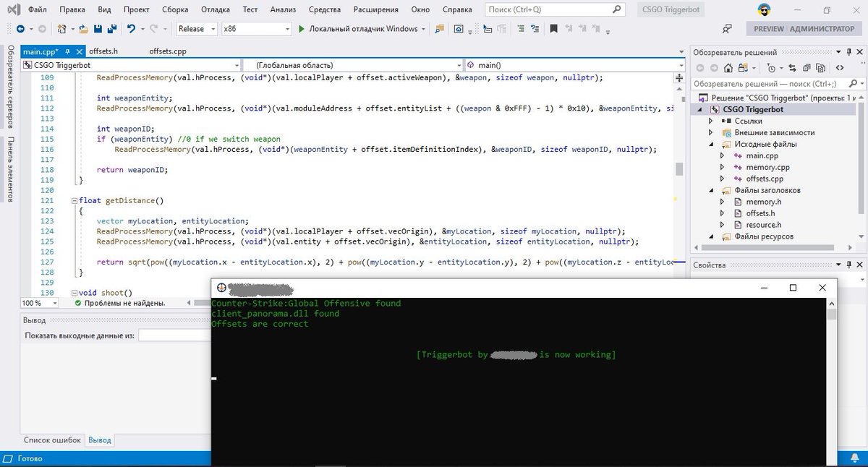Click the Navigate Backward arrow in toolbar
Screen dimensions: 868x467
pos(20,29)
